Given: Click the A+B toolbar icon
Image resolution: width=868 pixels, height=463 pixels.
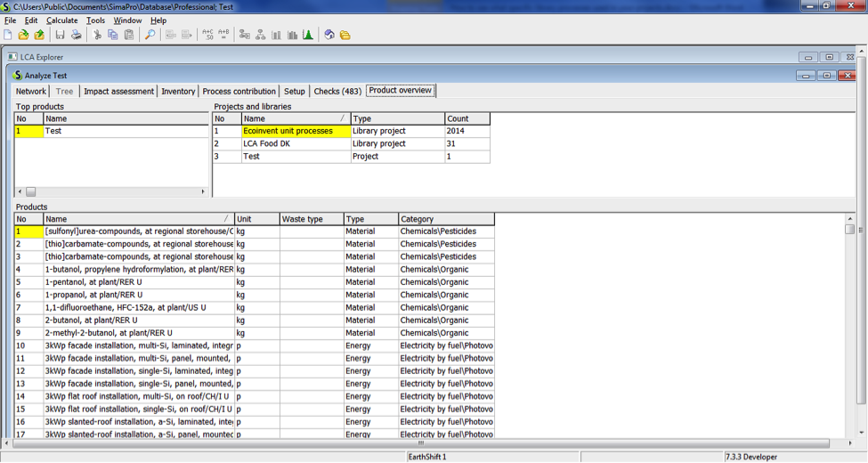Looking at the screenshot, I should point(223,35).
